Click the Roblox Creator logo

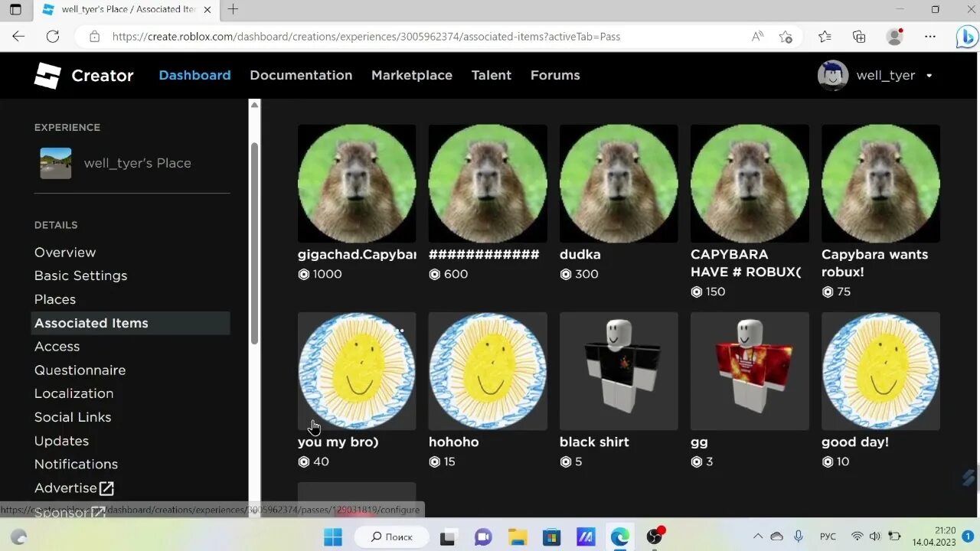pos(47,75)
